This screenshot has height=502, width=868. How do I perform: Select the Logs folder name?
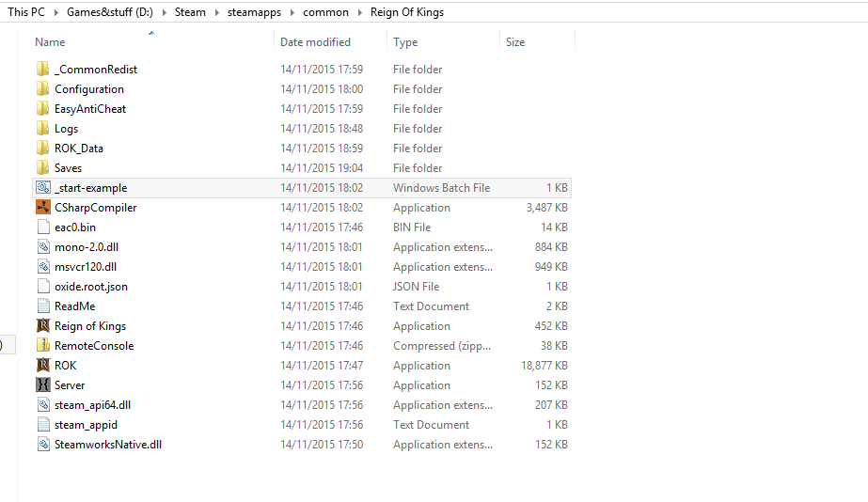point(67,129)
